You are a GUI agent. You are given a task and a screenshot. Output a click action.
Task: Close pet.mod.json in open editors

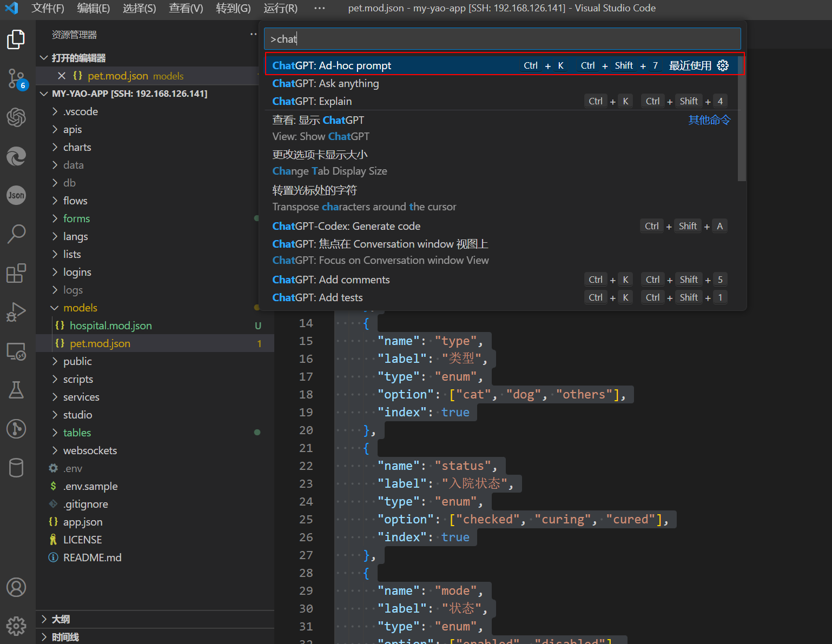(62, 76)
